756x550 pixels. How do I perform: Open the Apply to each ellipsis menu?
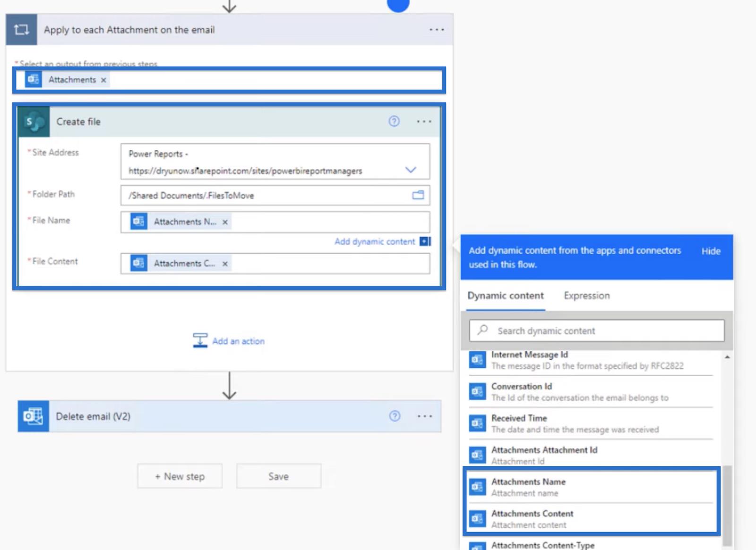click(437, 30)
